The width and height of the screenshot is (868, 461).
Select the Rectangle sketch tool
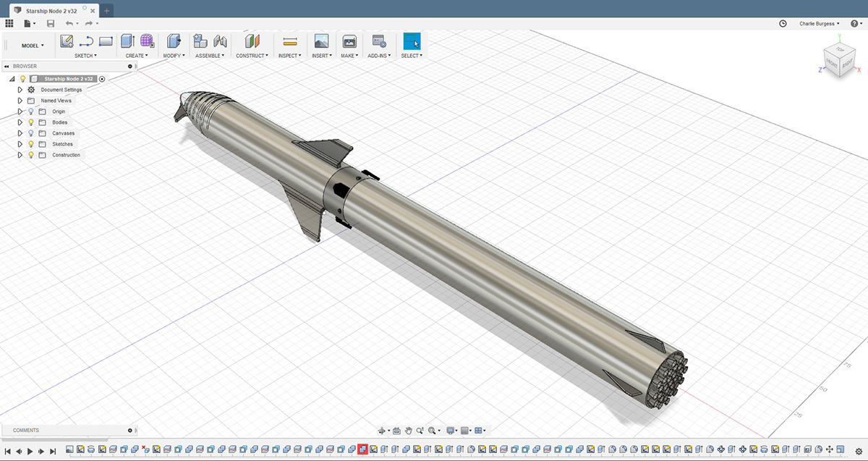(106, 41)
